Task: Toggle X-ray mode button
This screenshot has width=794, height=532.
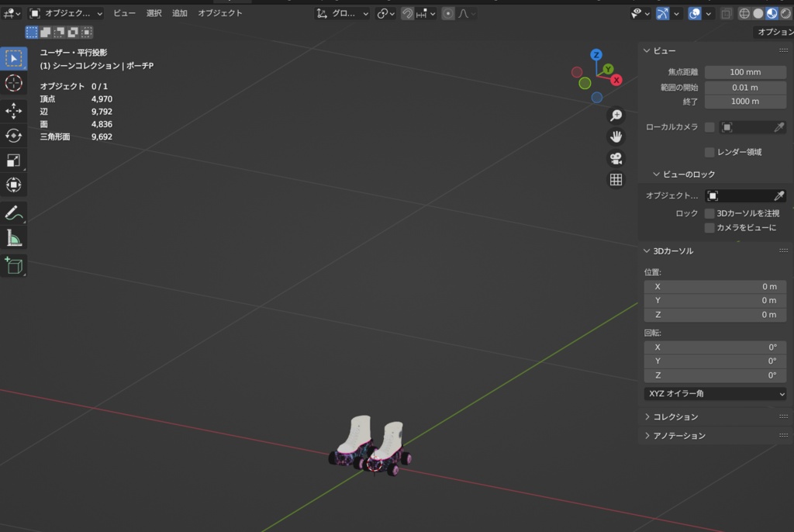Action: pyautogui.click(x=726, y=14)
